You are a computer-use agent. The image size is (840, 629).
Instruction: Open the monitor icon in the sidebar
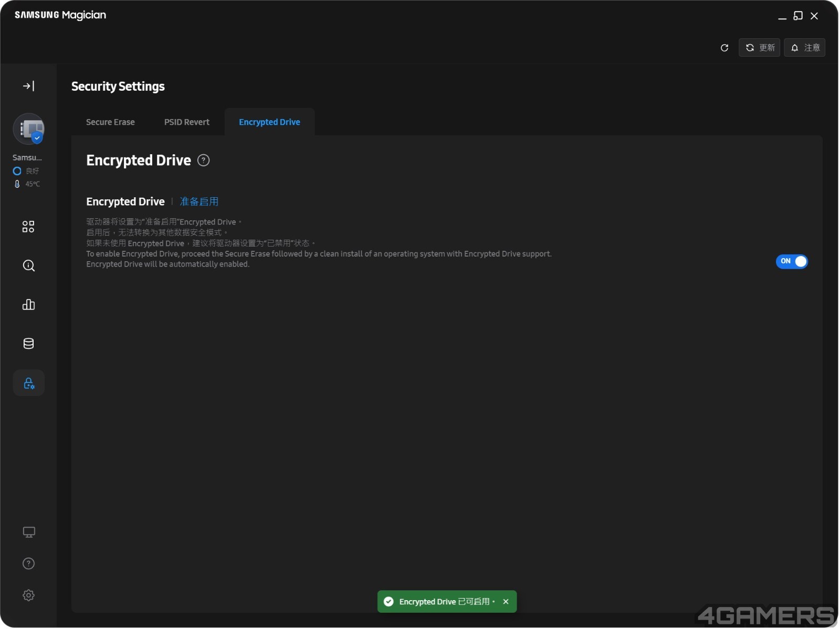point(28,533)
